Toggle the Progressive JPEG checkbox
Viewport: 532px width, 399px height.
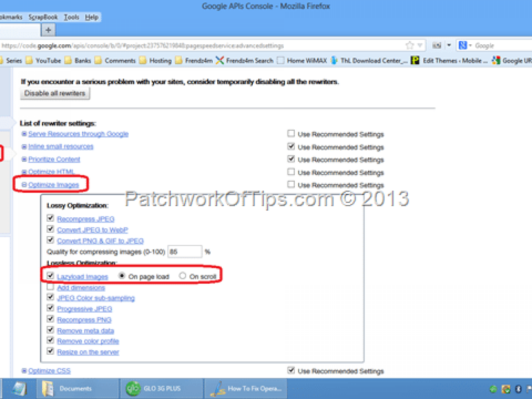[50, 309]
